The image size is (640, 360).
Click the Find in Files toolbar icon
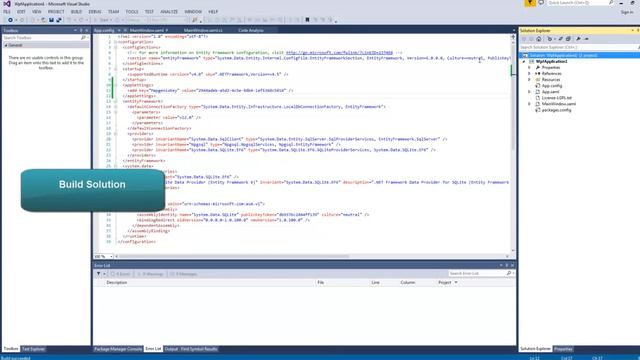pos(195,20)
